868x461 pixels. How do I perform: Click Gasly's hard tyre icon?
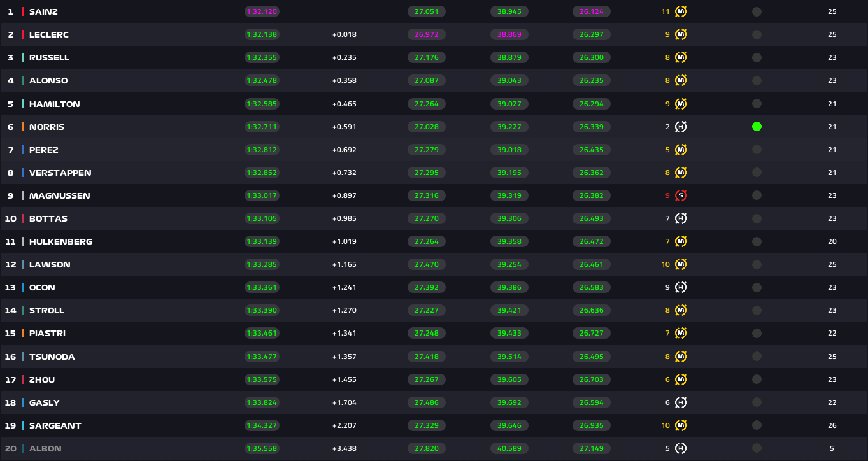681,402
